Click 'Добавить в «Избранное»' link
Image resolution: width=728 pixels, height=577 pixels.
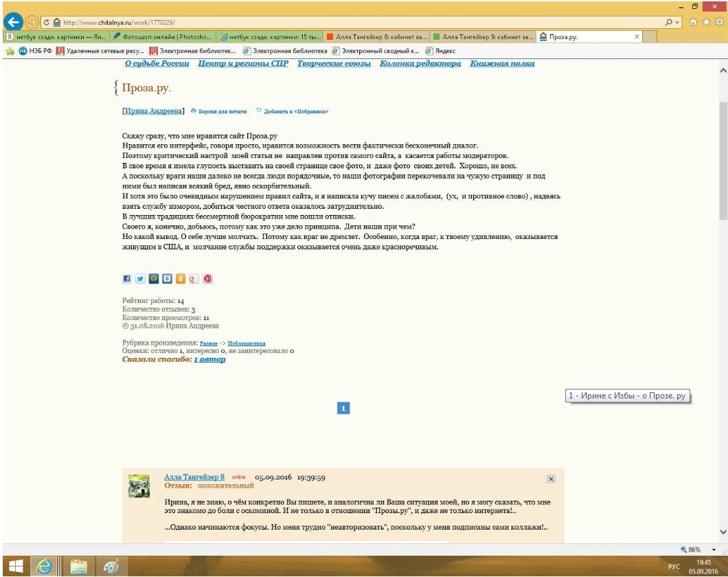296,111
